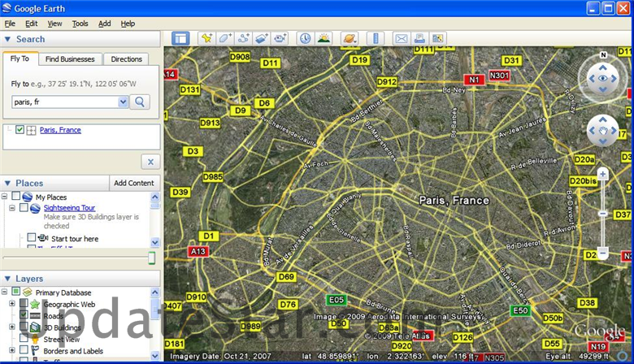
Task: Open the Sightseeing Tour link
Action: [x=69, y=208]
